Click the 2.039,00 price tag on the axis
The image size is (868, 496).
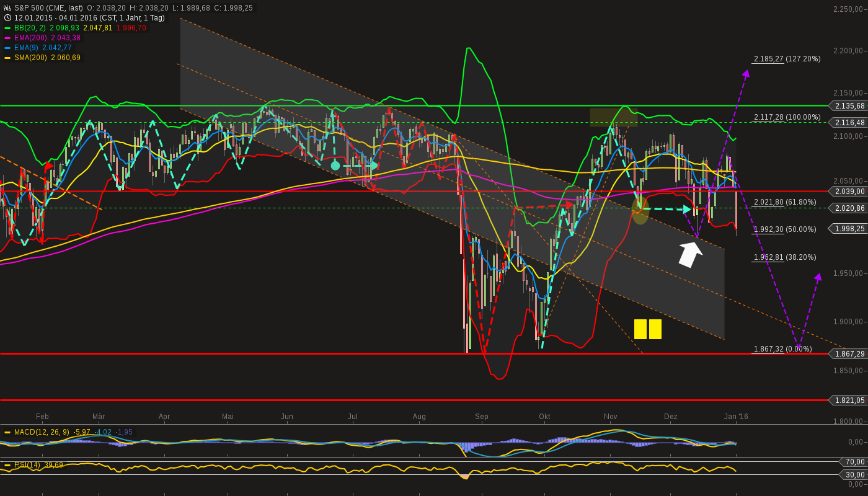pos(848,192)
